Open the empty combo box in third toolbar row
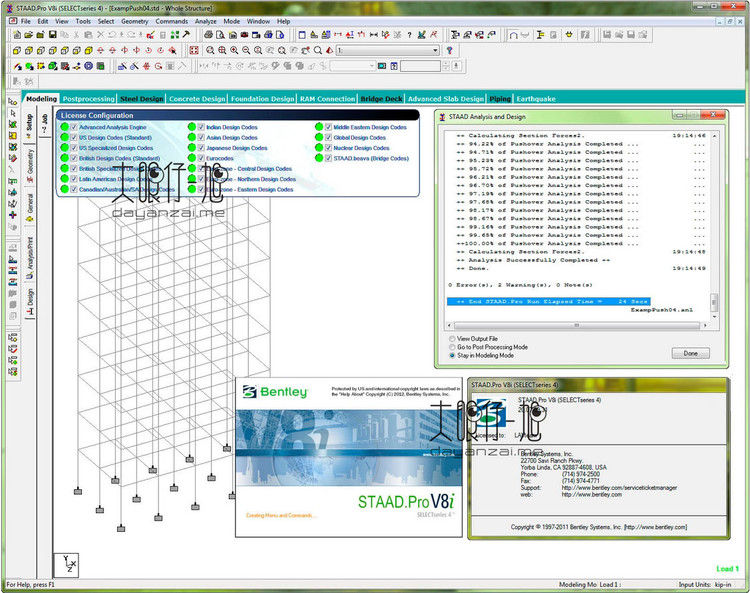750x593 pixels. click(x=353, y=66)
